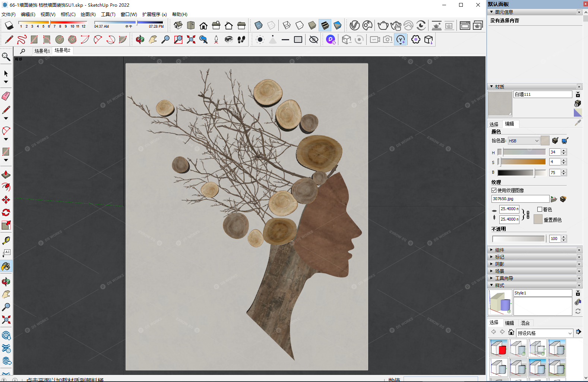Collapse the 材质 panel
The width and height of the screenshot is (588, 382).
(x=491, y=86)
